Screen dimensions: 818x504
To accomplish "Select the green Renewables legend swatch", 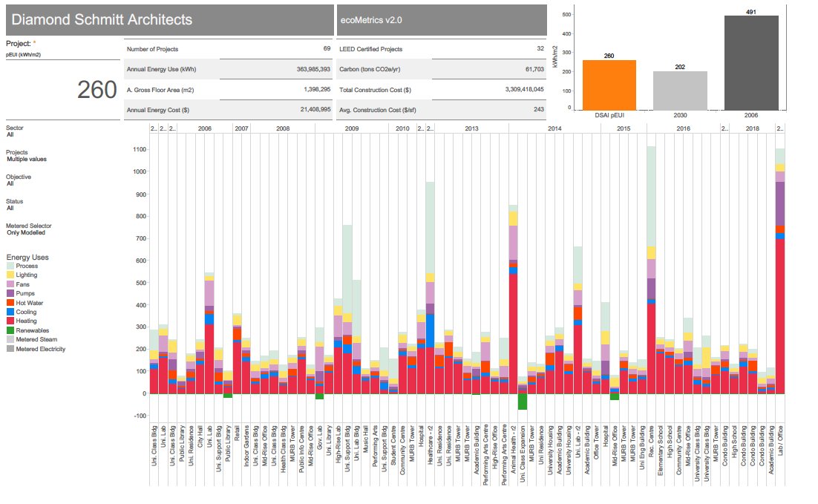I will tap(10, 330).
